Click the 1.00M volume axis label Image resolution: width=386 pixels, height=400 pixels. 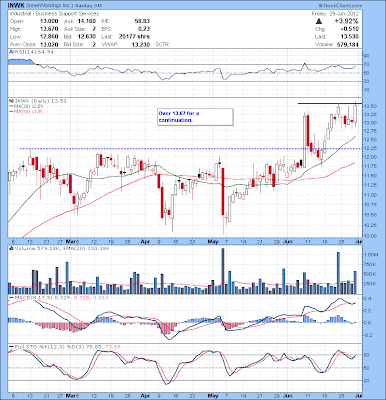click(372, 255)
